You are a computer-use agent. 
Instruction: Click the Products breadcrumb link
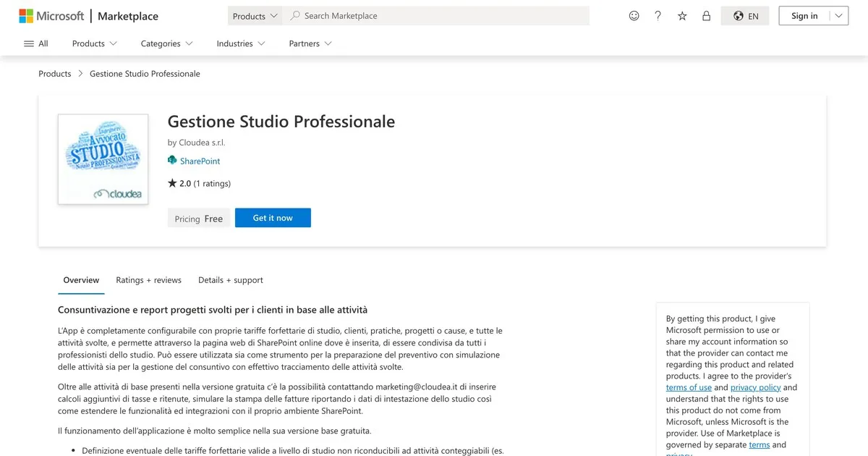point(54,73)
